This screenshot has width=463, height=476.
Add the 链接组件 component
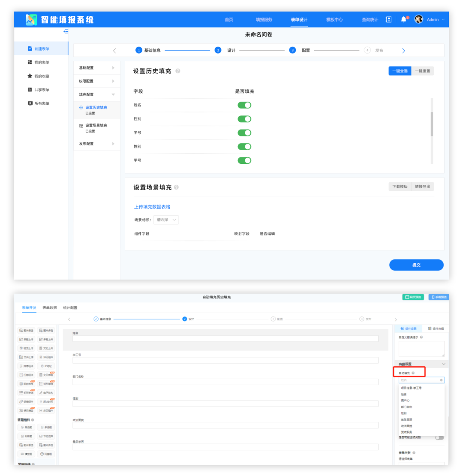(27, 402)
